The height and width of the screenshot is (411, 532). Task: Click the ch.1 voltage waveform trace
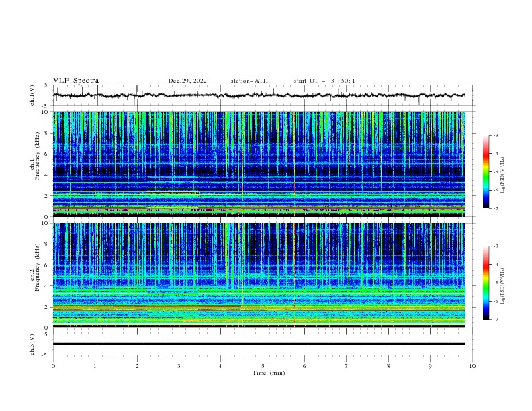(x=259, y=95)
